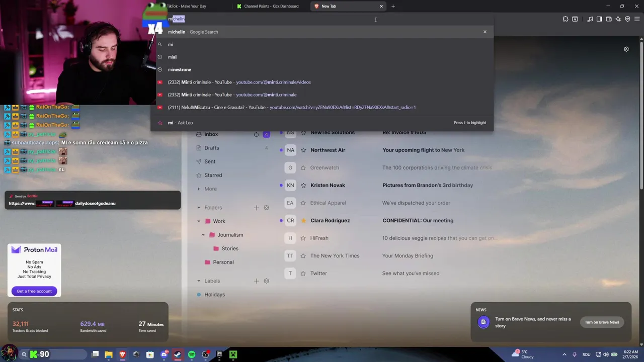The height and width of the screenshot is (362, 644).
Task: Click the Brave VPN shield icon
Action: pyautogui.click(x=627, y=19)
